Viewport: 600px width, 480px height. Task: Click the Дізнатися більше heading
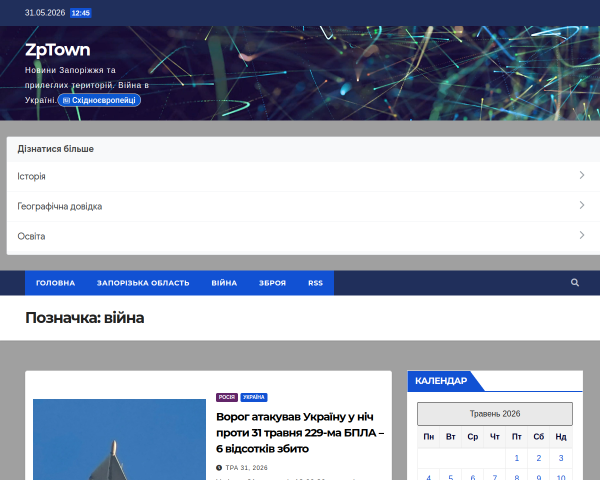55,149
